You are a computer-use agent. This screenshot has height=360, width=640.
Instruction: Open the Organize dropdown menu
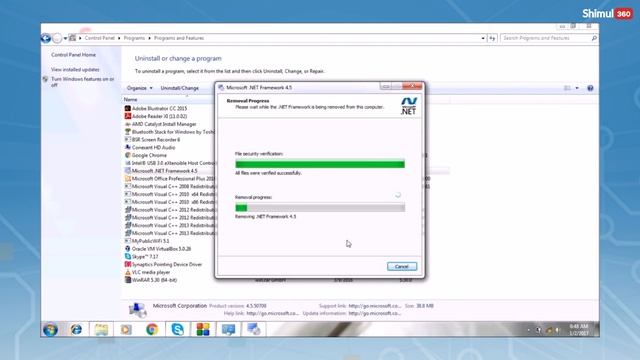coord(139,88)
